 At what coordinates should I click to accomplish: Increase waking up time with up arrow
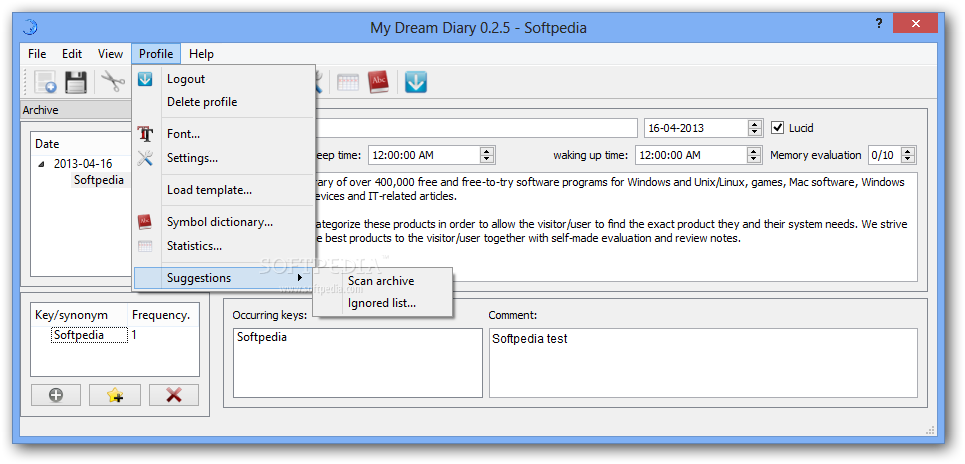coord(754,151)
